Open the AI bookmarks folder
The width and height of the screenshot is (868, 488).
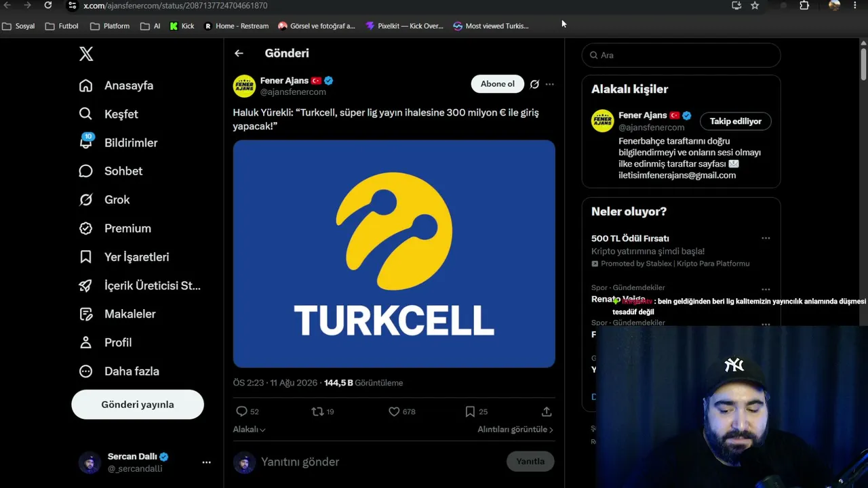(x=151, y=26)
